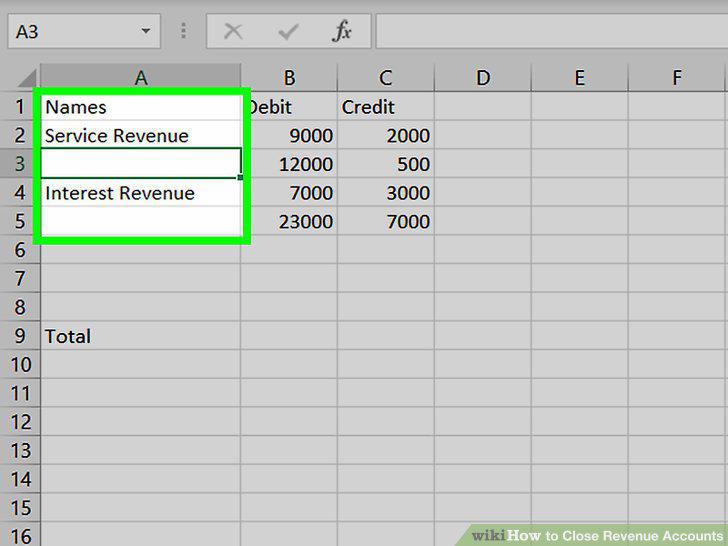The width and height of the screenshot is (728, 546).
Task: Click the Cancel X formula bar icon
Action: 233,31
